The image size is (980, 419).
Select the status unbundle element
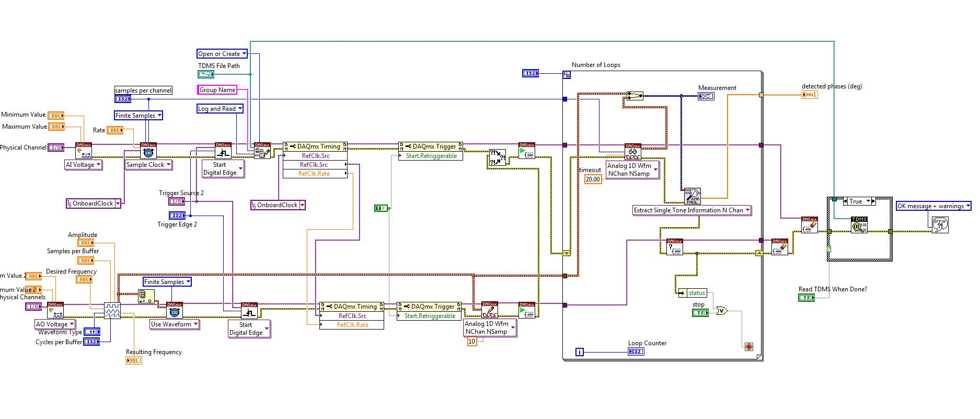point(693,293)
